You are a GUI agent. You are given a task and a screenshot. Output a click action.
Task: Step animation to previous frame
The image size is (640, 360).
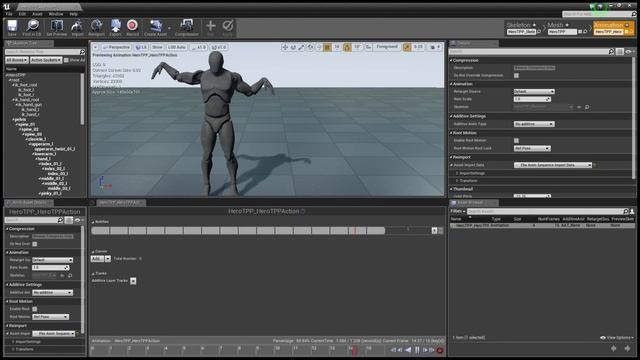(400, 350)
